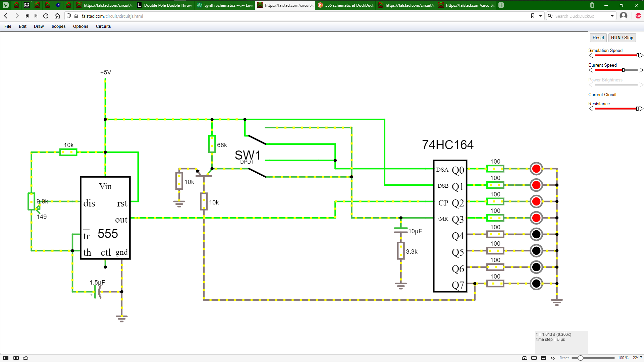Click the fast forward navigation button

click(x=36, y=16)
